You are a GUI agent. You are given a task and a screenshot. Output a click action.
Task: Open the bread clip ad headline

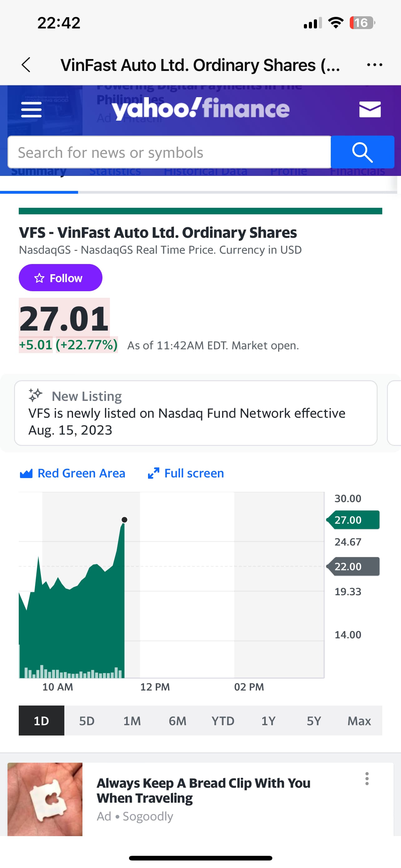(203, 790)
